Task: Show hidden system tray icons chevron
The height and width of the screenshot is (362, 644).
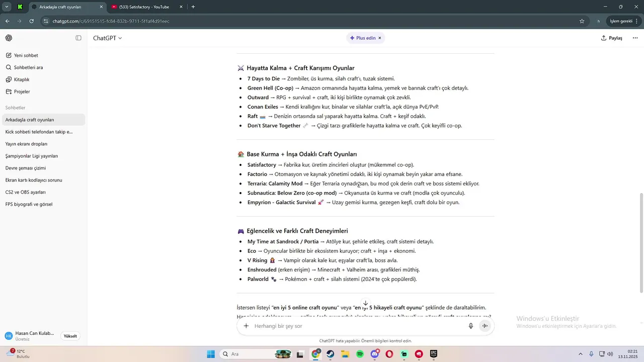Action: [x=580, y=354]
